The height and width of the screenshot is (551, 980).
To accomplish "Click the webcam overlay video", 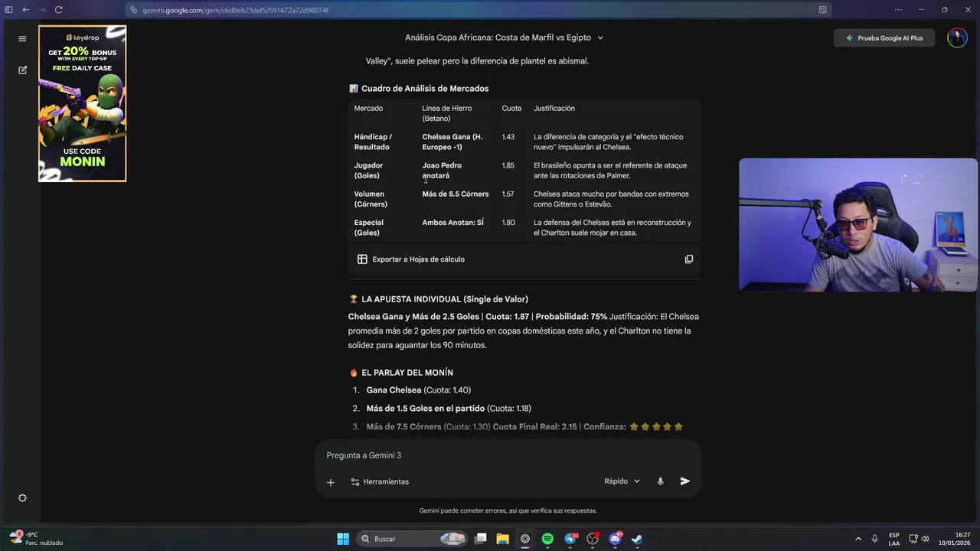I will (x=858, y=225).
